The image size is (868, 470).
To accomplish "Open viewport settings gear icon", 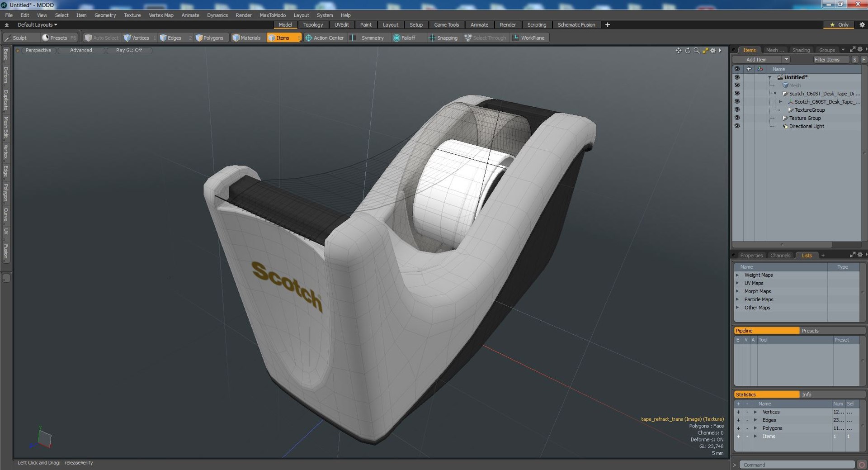I will (713, 50).
